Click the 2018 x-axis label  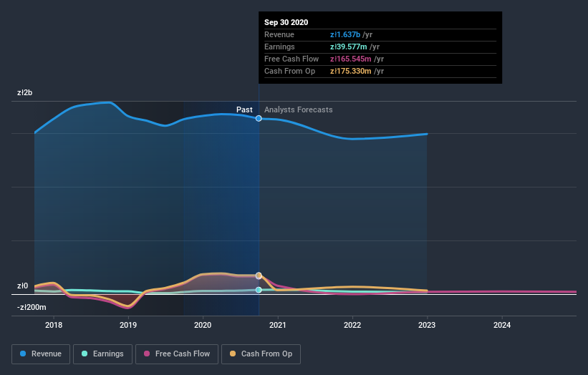(x=54, y=325)
